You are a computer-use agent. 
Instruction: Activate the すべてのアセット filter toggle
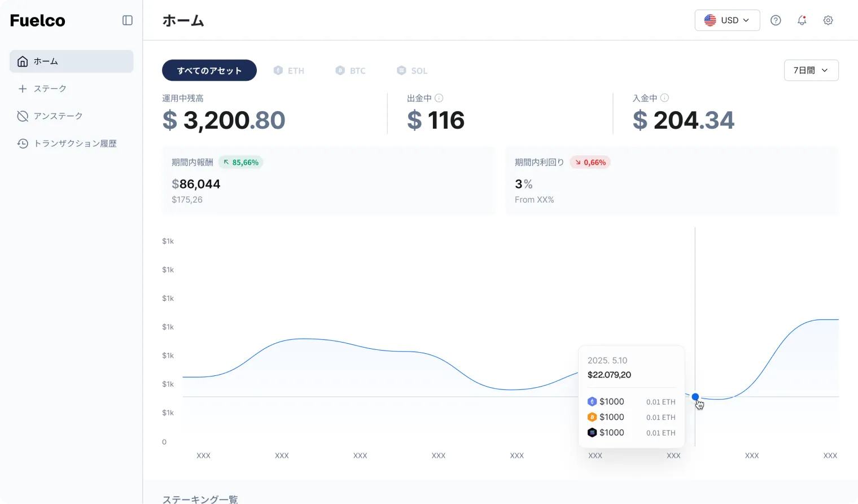pos(209,70)
